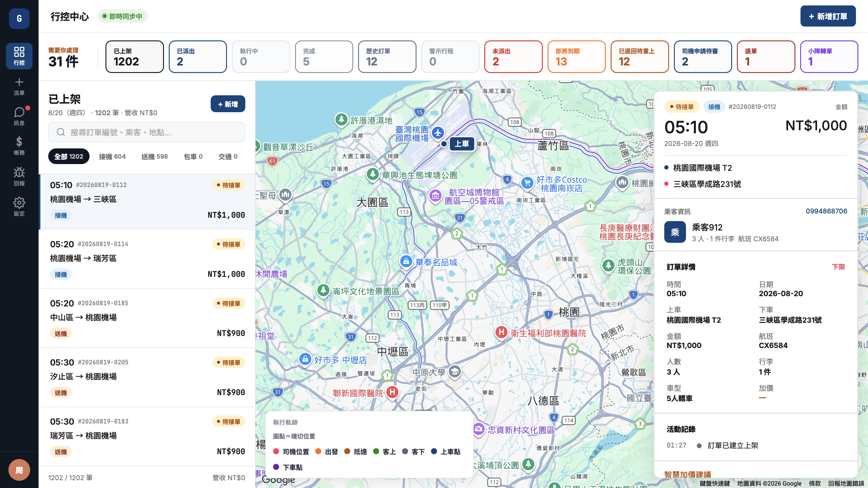This screenshot has height=488, width=868.
Task: Click the search magnifier icon
Action: 61,132
